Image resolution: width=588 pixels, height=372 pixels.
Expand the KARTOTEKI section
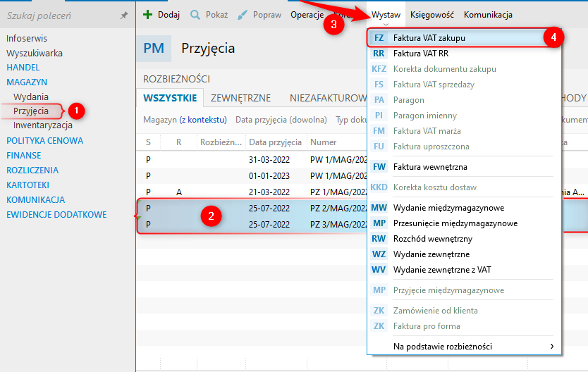click(x=27, y=185)
